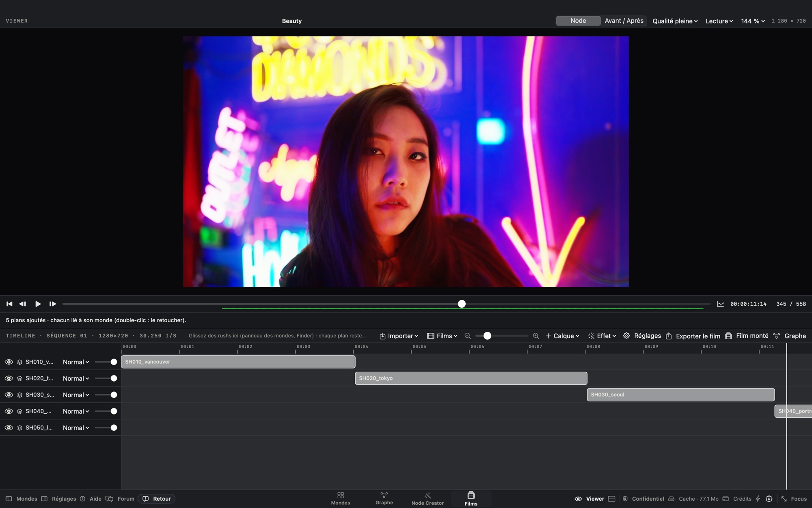Viewport: 812px width, 508px height.
Task: Open the Importer dropdown
Action: (399, 336)
